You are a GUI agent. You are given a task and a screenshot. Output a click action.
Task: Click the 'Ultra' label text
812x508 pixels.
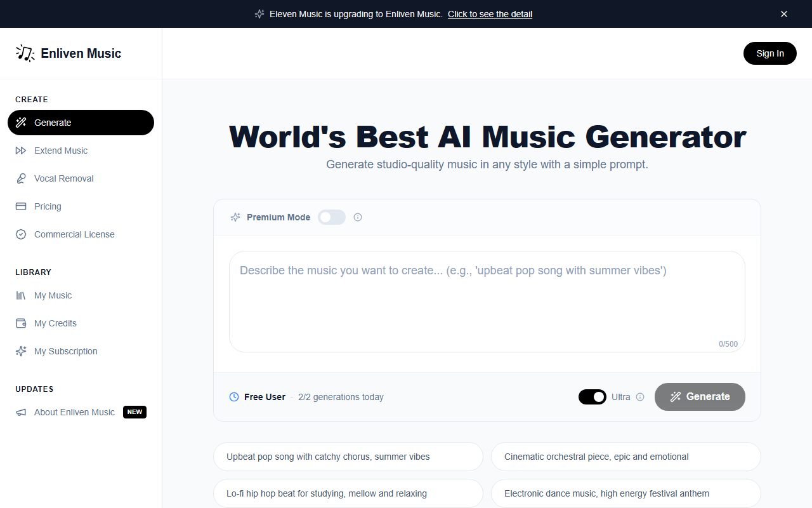click(x=621, y=397)
